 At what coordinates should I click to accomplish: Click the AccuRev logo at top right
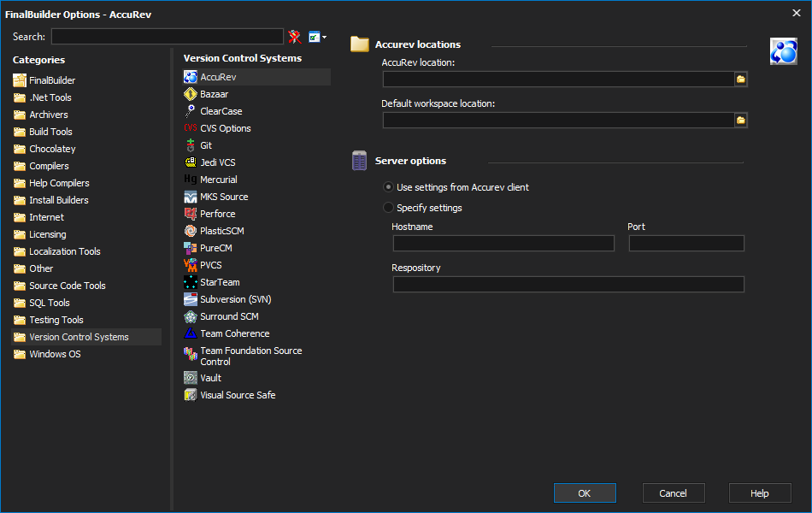point(784,51)
